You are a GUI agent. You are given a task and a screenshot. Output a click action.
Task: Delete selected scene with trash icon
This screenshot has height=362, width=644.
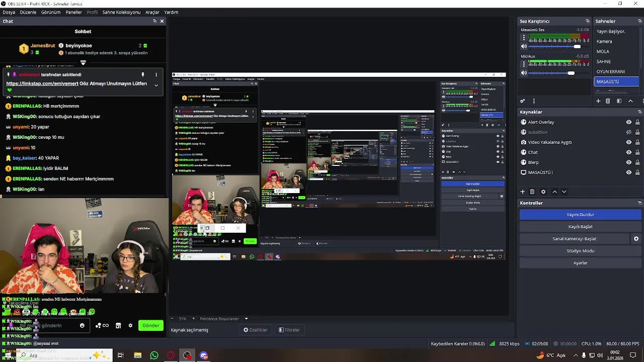(x=608, y=101)
